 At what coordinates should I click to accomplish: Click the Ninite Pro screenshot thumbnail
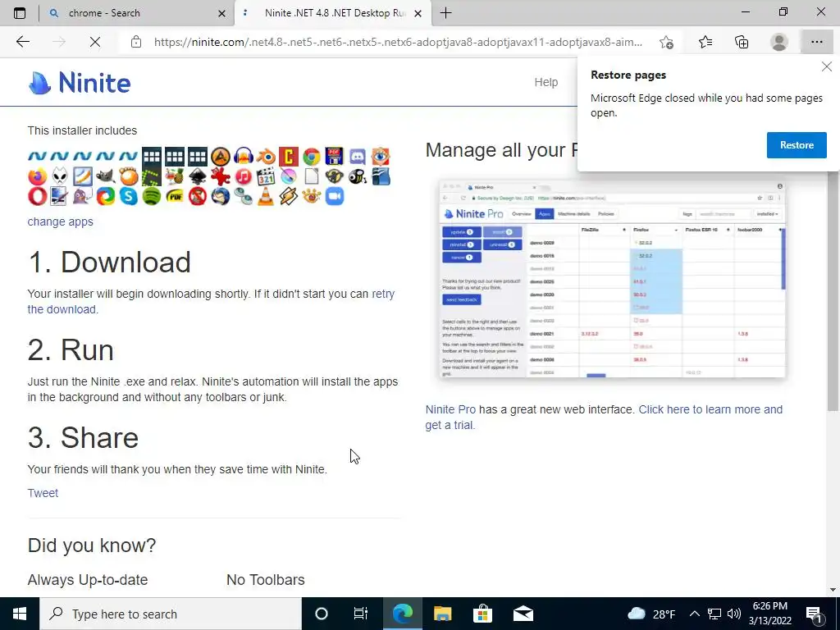[x=612, y=279]
